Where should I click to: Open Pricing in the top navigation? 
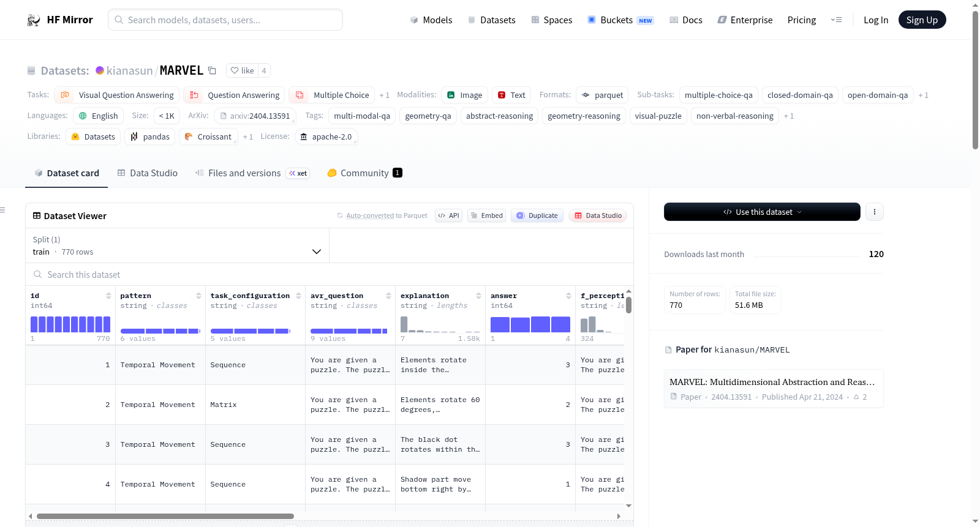(802, 20)
